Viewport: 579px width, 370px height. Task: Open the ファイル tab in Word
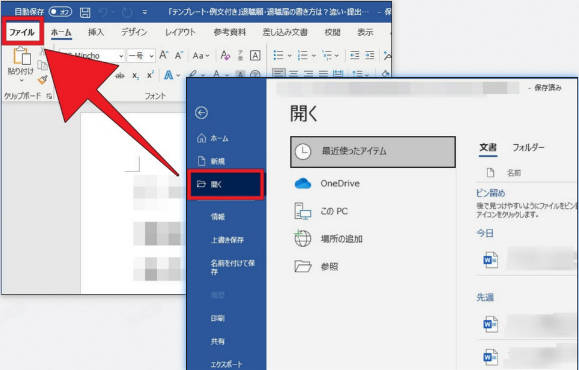pyautogui.click(x=22, y=32)
